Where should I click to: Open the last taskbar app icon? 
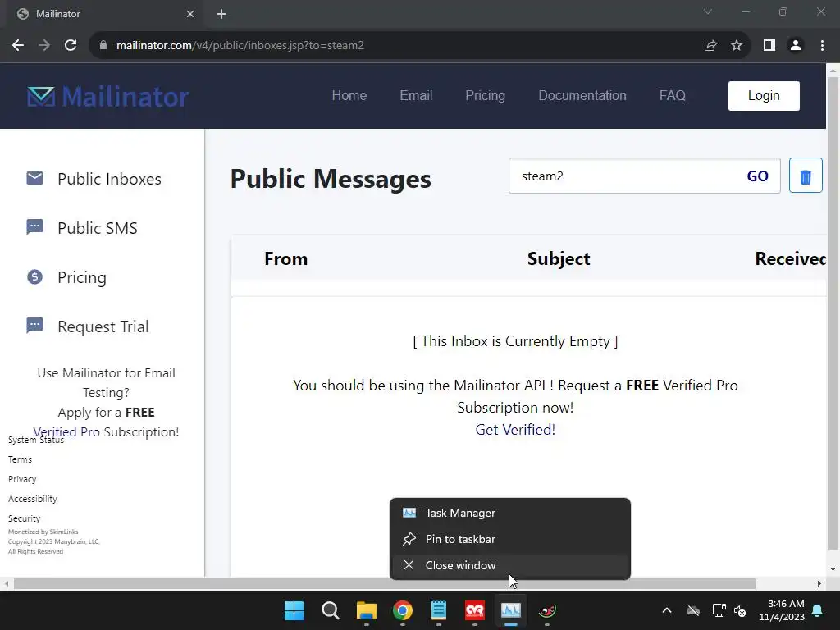tap(547, 610)
